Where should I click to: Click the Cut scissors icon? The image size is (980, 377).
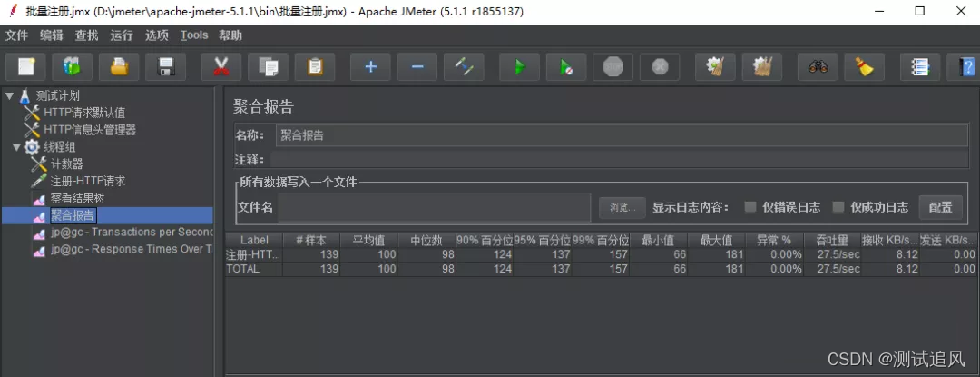[221, 67]
